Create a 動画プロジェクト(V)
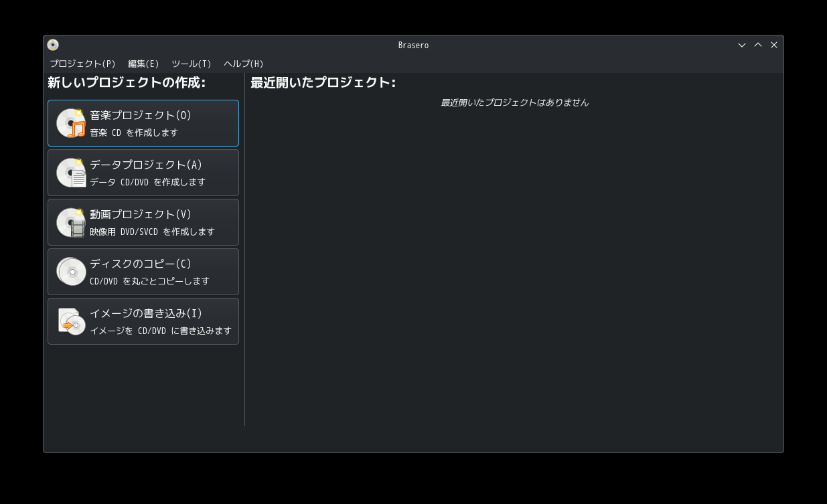The width and height of the screenshot is (827, 504). (143, 222)
